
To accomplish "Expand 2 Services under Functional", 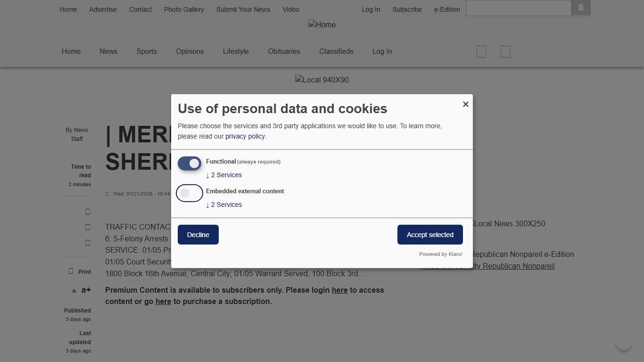I will pyautogui.click(x=224, y=175).
